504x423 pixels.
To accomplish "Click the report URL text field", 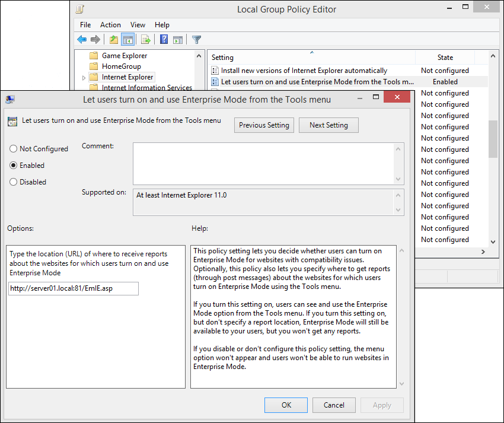I will (x=74, y=288).
